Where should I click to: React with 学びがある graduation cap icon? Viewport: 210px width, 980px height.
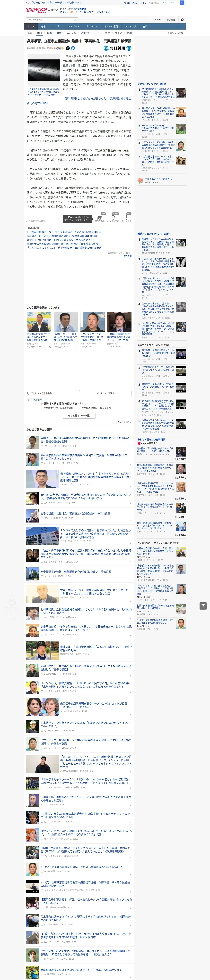click(x=100, y=217)
